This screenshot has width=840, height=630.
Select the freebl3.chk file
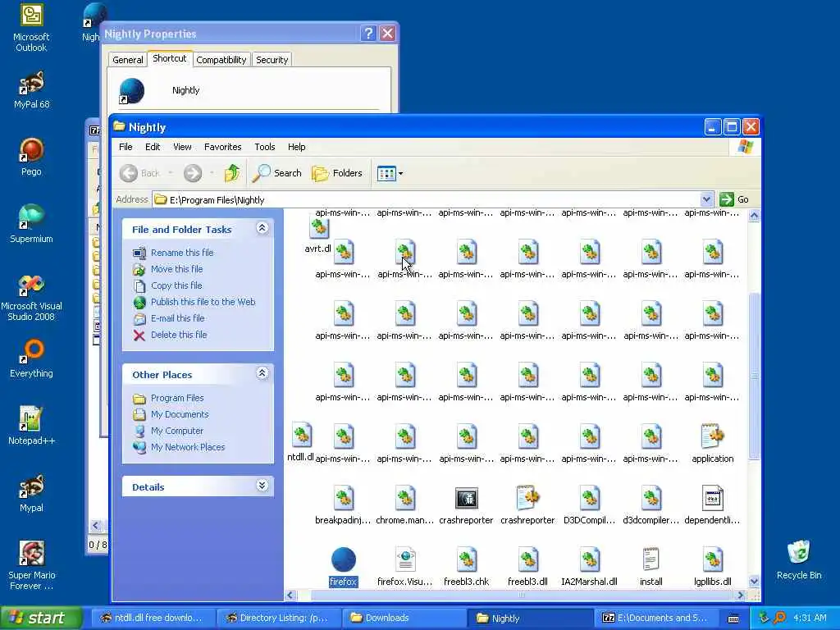(x=466, y=559)
